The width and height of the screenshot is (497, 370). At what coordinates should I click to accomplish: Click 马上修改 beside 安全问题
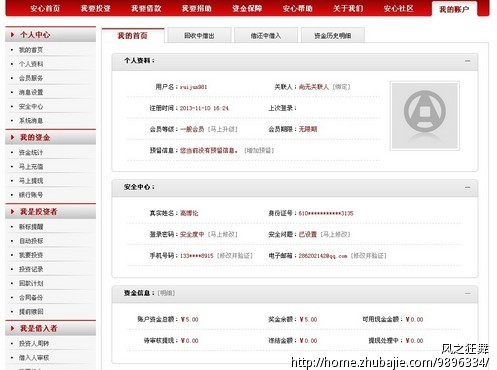pyautogui.click(x=335, y=235)
